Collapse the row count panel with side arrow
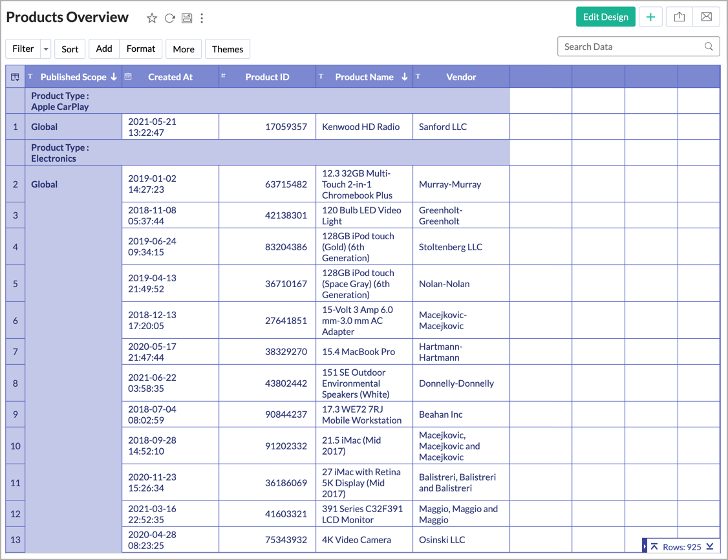The width and height of the screenshot is (728, 560). [645, 546]
